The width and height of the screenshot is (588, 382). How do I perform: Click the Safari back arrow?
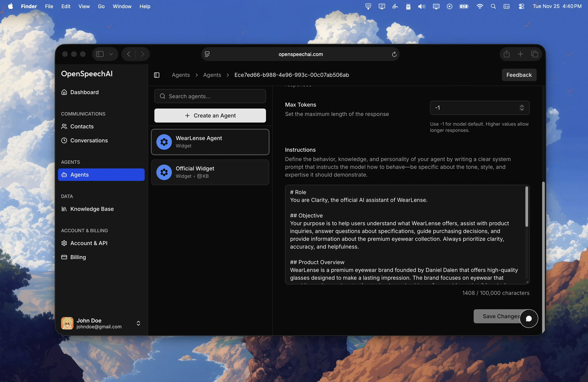tap(129, 54)
